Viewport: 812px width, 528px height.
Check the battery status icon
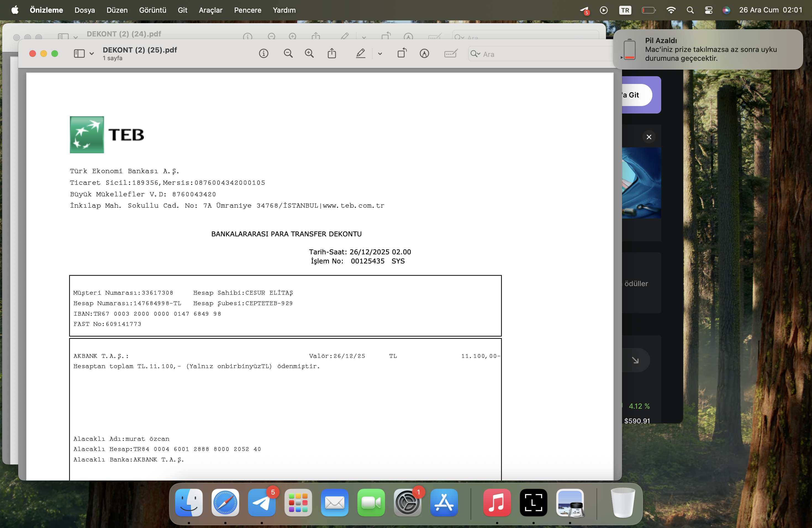click(648, 10)
